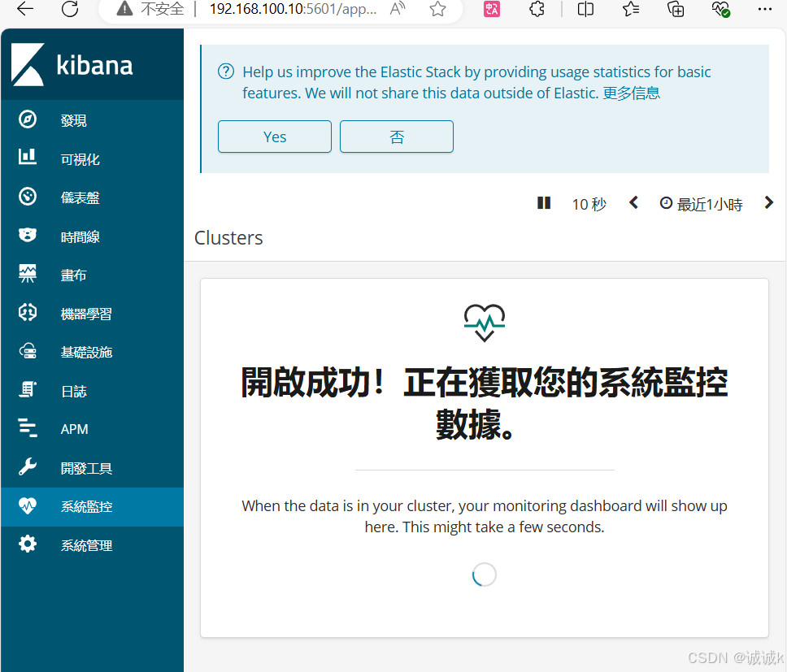Open the 最近1小時 time picker
Image resolution: width=787 pixels, height=672 pixels.
click(701, 204)
